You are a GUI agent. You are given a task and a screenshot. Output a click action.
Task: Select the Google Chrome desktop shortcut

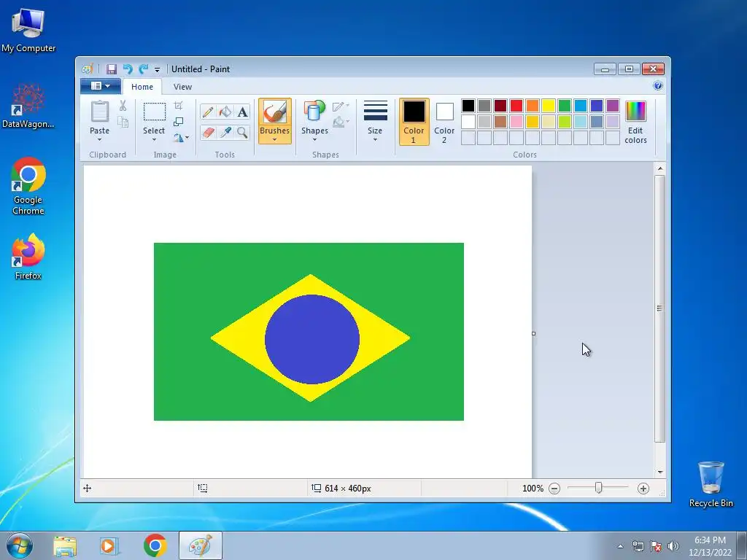[28, 186]
